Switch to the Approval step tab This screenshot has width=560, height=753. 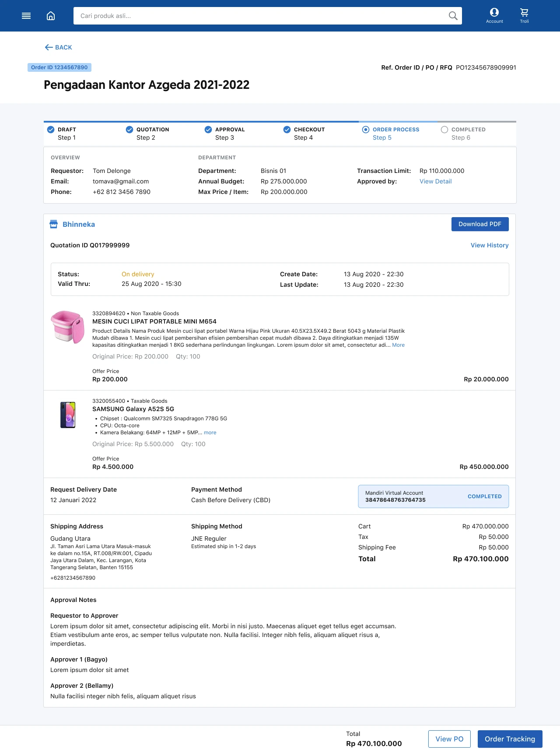pos(230,134)
